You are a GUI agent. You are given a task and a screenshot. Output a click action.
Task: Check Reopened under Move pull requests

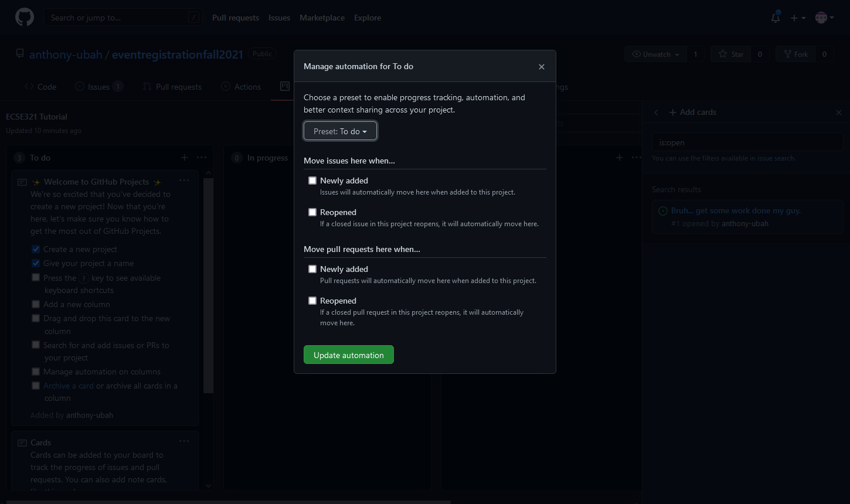tap(312, 301)
